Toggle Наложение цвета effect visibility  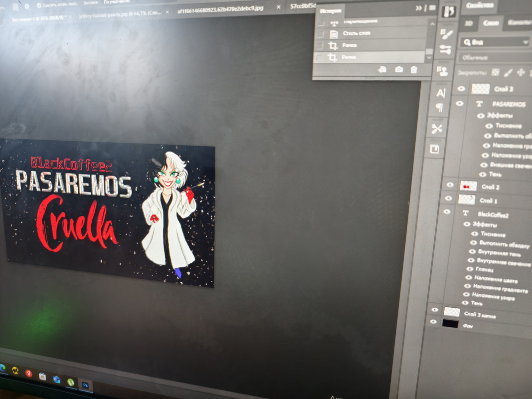tap(469, 277)
